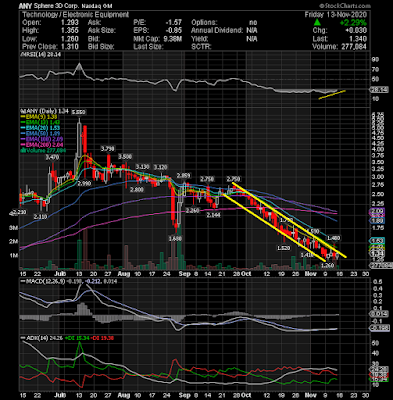Viewport: 393px width, 400px height.
Task: Click the Open value 1.293
Action: click(69, 23)
